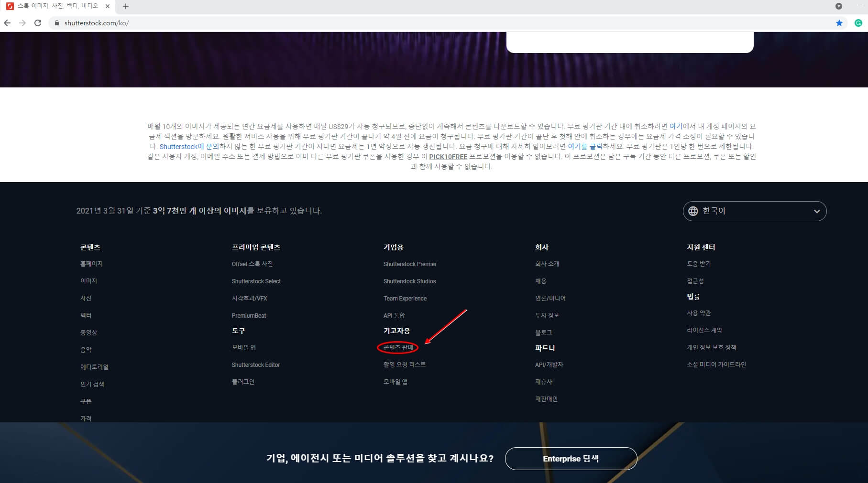Open 촬영 요청 리스트 link

[x=405, y=365]
